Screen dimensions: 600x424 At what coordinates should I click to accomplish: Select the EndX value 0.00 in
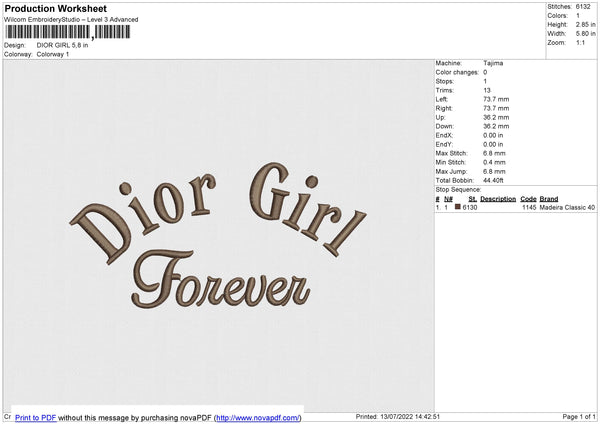click(493, 135)
